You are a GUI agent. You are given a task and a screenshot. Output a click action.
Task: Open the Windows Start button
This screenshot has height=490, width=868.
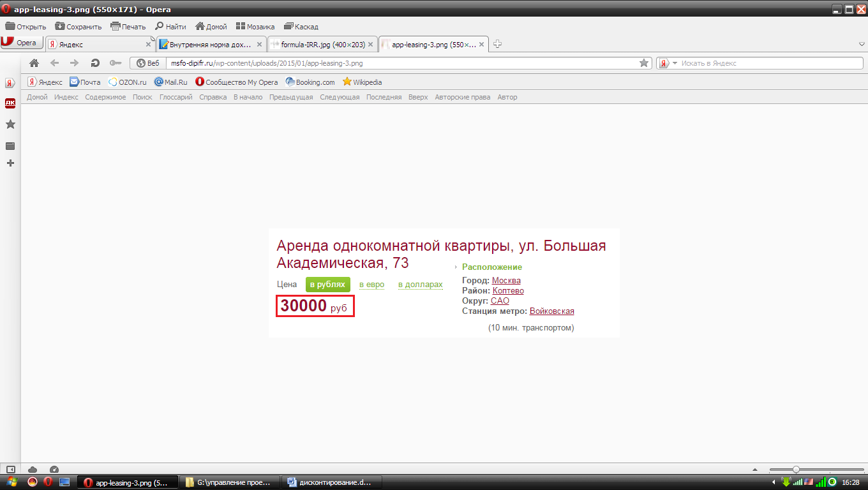point(11,482)
